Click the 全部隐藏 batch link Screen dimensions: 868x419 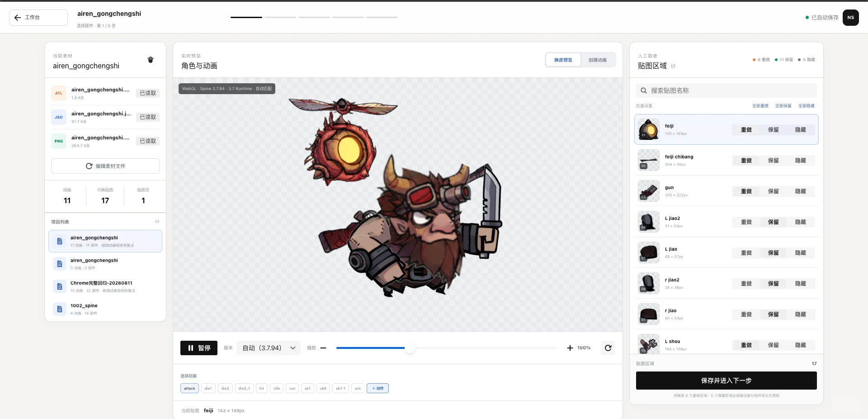tap(807, 106)
